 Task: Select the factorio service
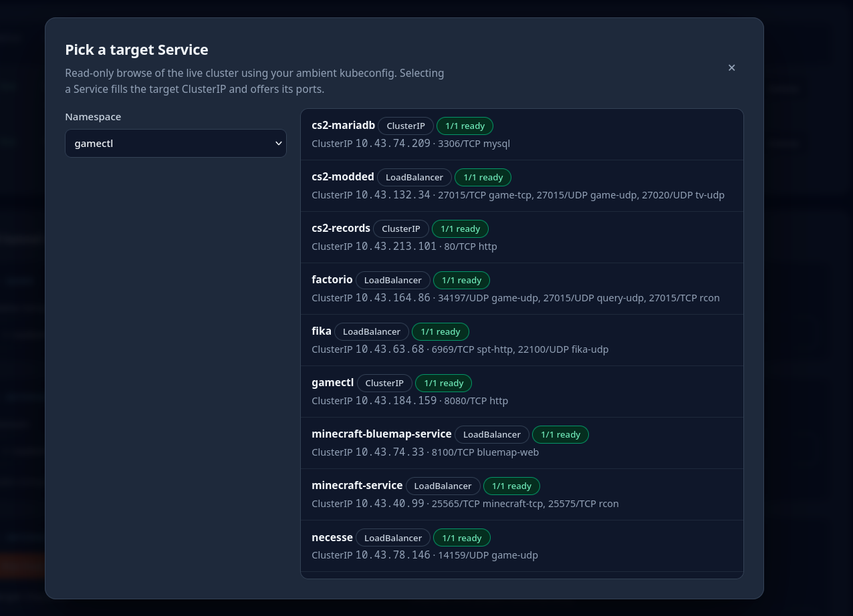click(522, 289)
